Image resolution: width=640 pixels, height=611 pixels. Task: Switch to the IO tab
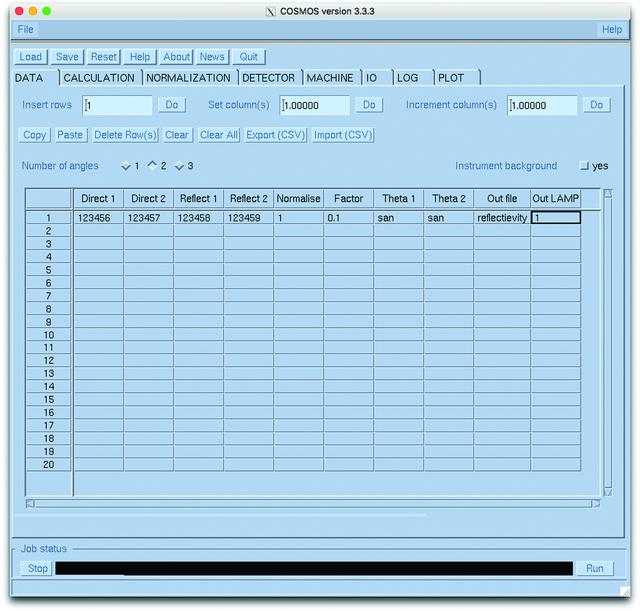click(x=376, y=78)
